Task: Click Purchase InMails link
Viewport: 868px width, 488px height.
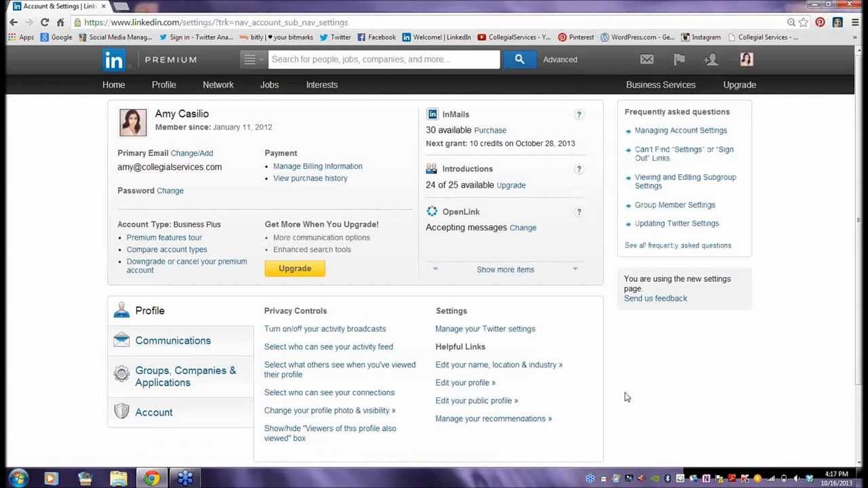Action: click(x=490, y=130)
